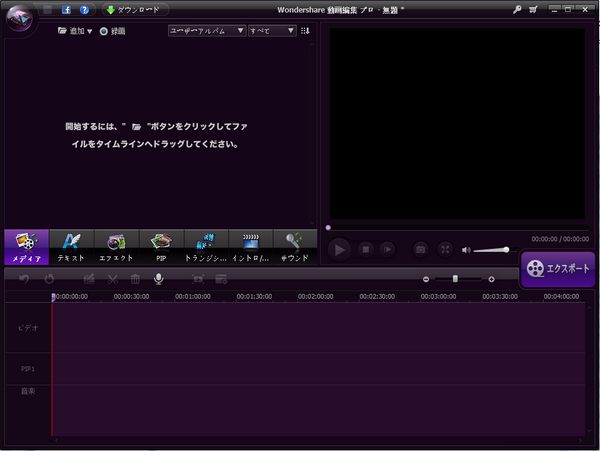The height and width of the screenshot is (451, 600).
Task: Click the mosaic tool icon next to face-off
Action: click(x=221, y=279)
